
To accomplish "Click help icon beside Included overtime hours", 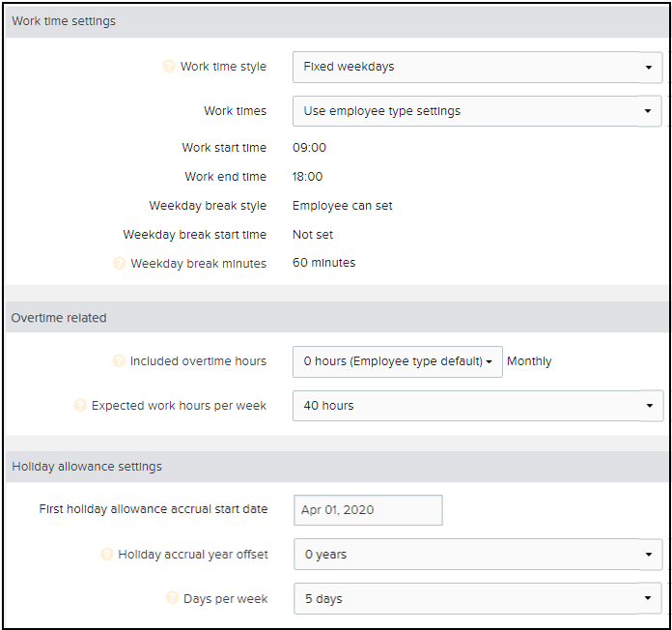I will tap(119, 360).
